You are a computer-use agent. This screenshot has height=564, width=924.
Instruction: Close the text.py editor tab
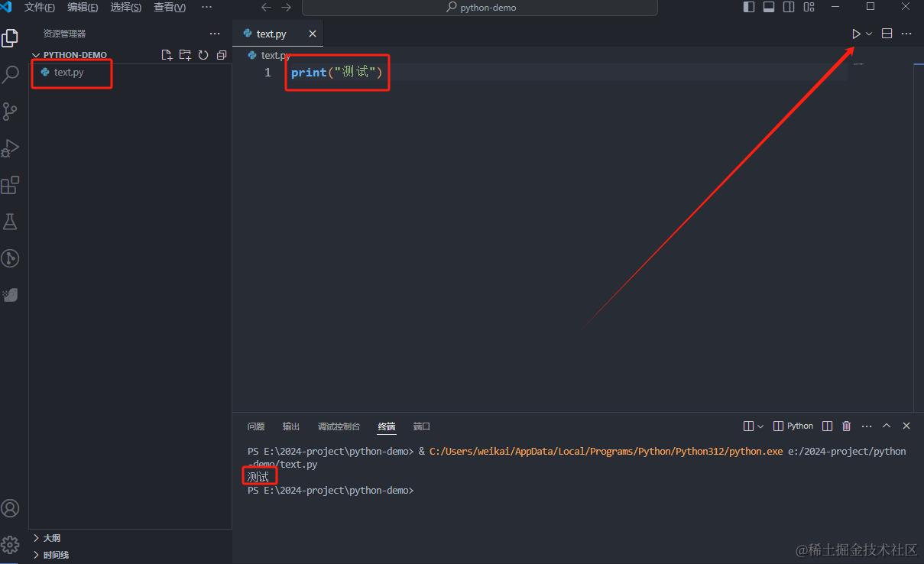click(x=313, y=34)
